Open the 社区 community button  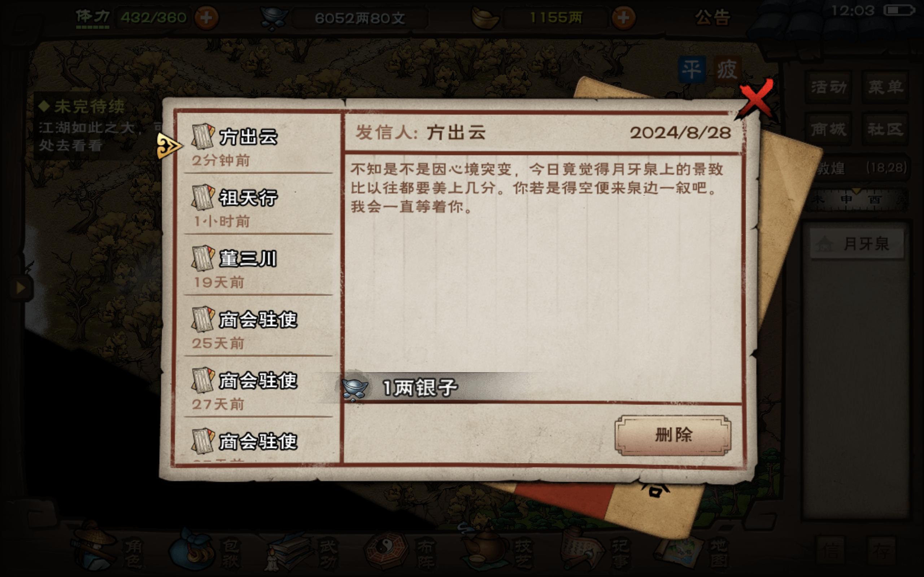tap(885, 129)
